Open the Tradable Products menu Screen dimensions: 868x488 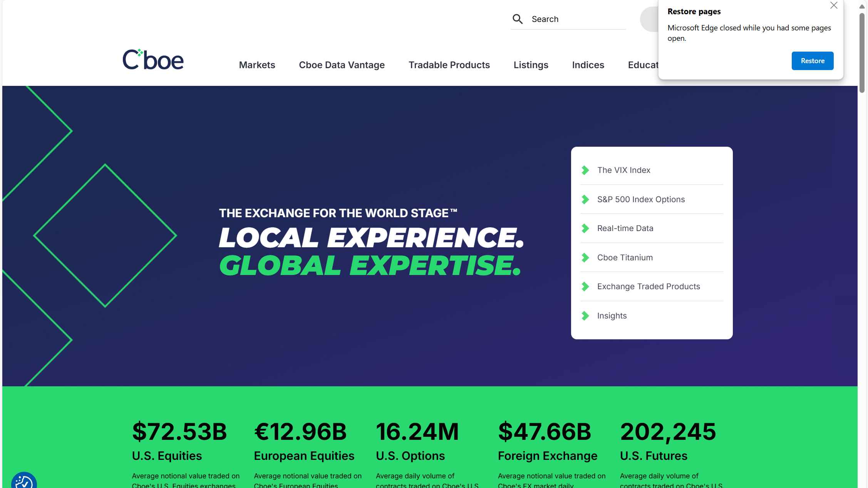pyautogui.click(x=449, y=65)
